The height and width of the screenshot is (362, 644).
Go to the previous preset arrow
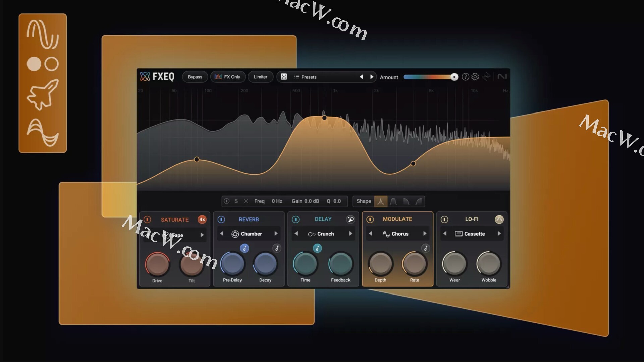361,77
